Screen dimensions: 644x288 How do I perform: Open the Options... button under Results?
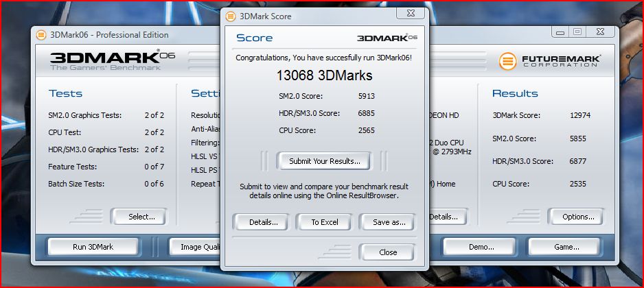pos(578,217)
